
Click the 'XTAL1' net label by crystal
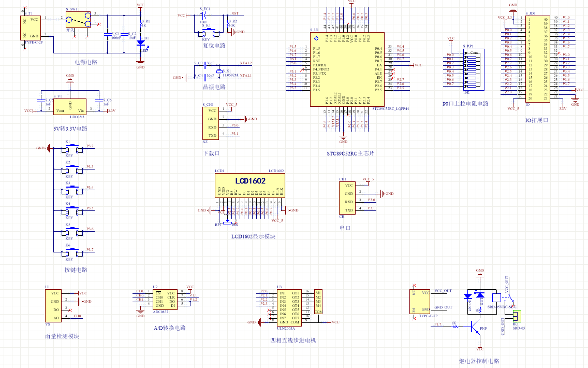246,76
